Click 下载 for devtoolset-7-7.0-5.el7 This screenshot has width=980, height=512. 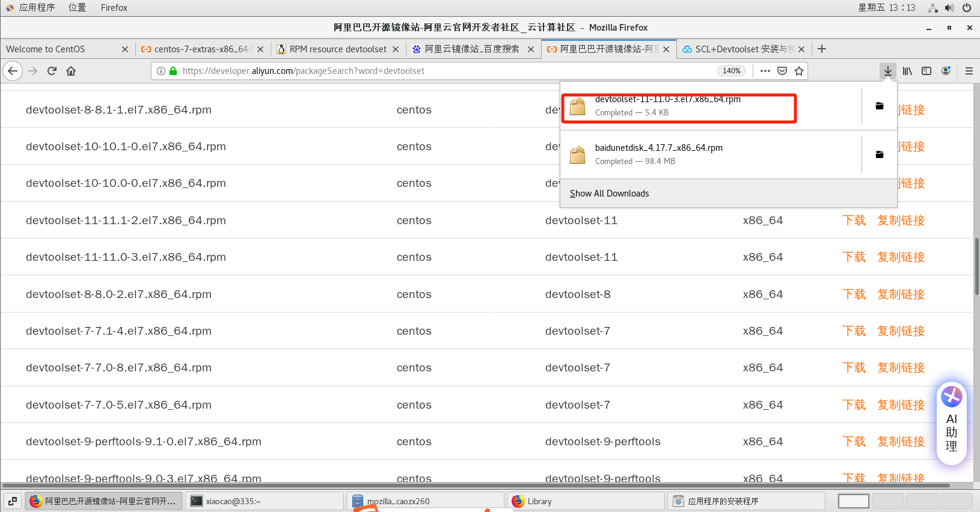tap(854, 405)
